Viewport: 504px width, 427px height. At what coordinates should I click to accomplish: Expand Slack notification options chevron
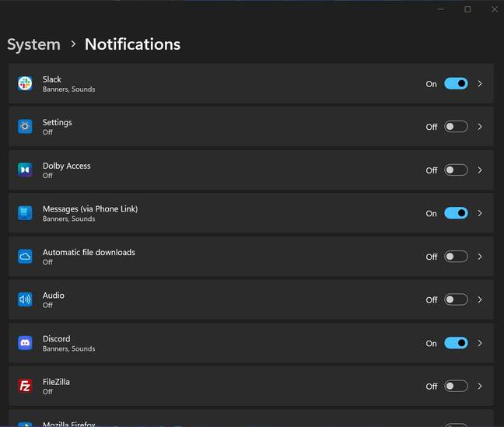480,83
